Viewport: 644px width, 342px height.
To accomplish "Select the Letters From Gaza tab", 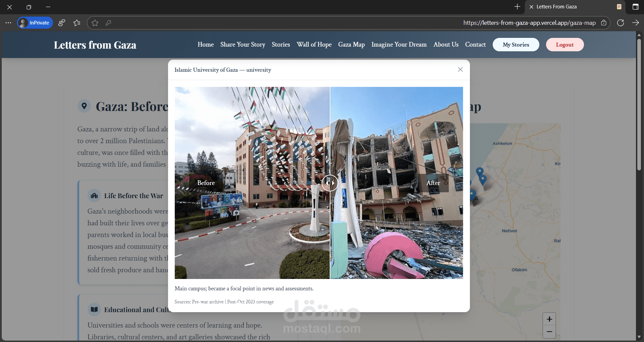I will [x=575, y=7].
